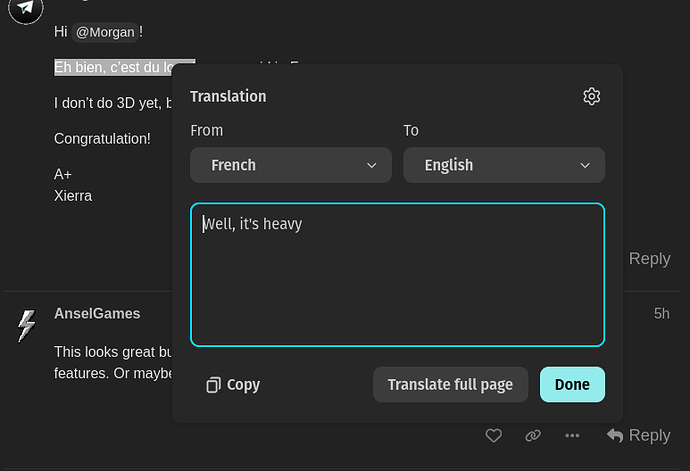The height and width of the screenshot is (471, 690).
Task: Copy link to post via chain icon
Action: click(533, 436)
